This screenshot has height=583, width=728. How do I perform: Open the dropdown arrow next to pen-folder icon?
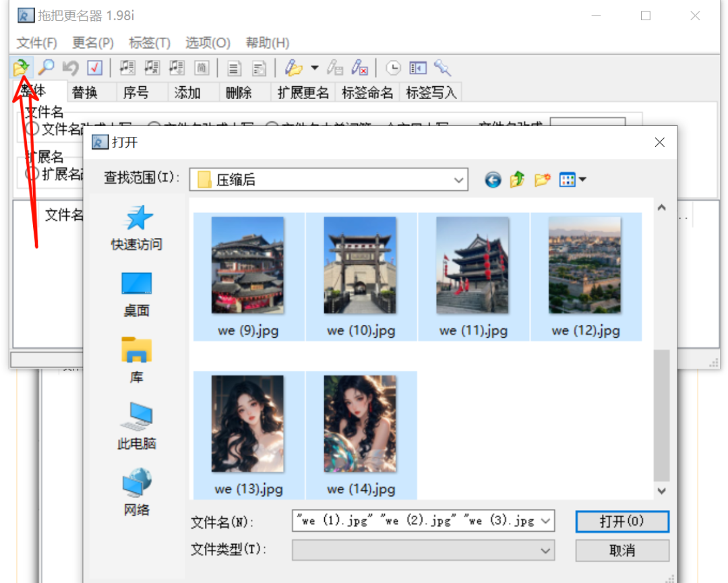click(x=315, y=68)
